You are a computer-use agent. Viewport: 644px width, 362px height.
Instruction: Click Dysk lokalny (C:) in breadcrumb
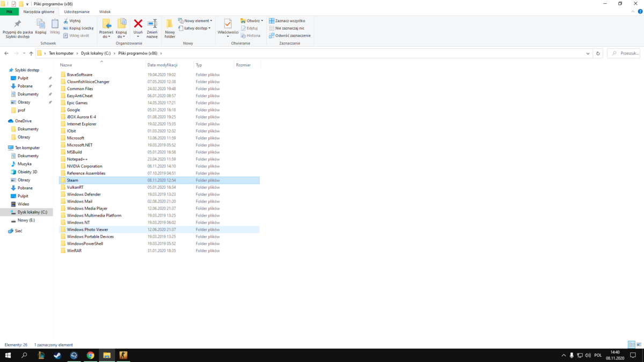click(96, 54)
